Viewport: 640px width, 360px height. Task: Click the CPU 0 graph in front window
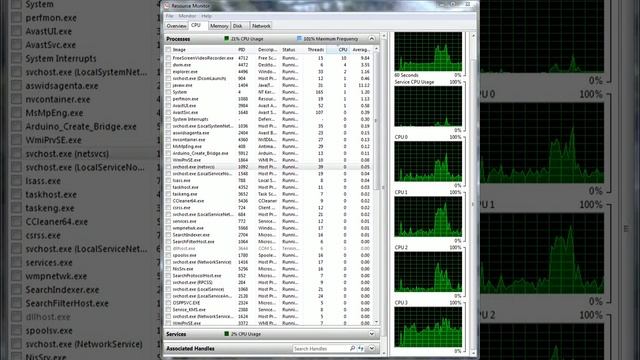point(428,161)
